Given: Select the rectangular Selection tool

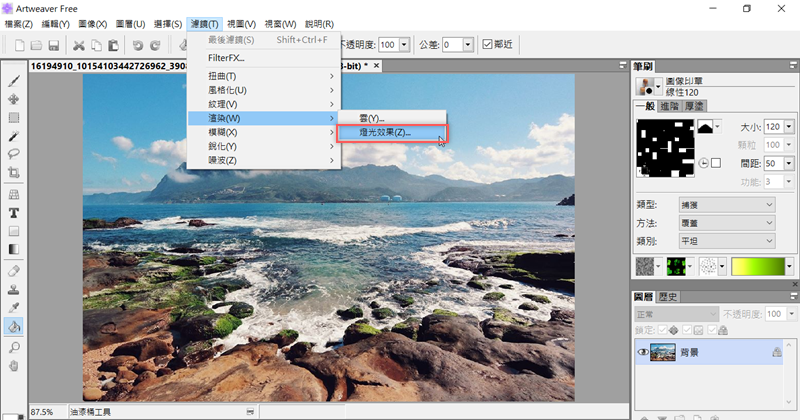Looking at the screenshot, I should [14, 117].
